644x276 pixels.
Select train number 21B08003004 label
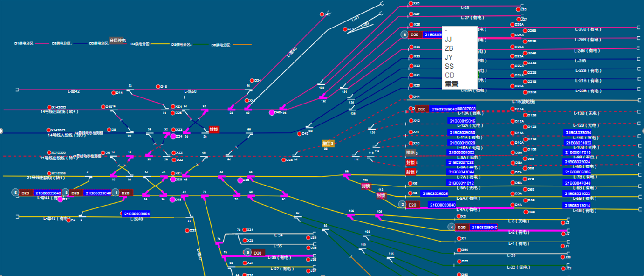point(137,214)
